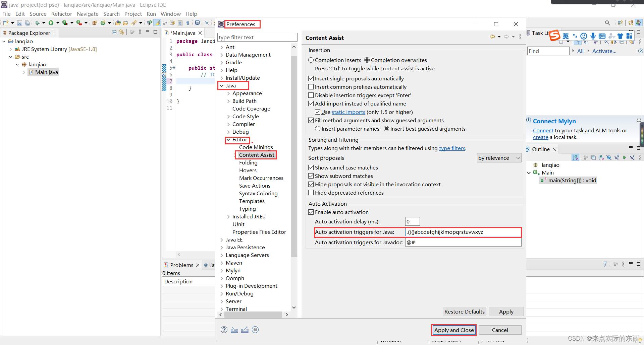Open the static imports link
Image resolution: width=644 pixels, height=345 pixels.
coord(348,112)
